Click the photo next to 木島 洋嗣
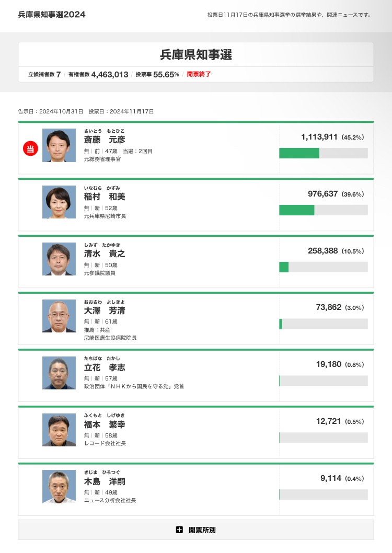Image resolution: width=392 pixels, height=553 pixels. [59, 487]
